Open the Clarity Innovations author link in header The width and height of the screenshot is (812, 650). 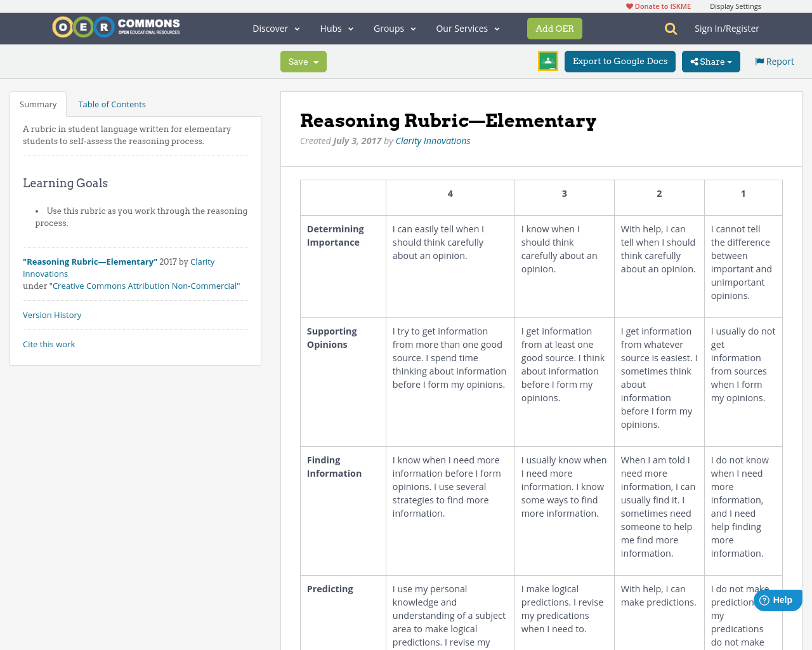tap(433, 141)
